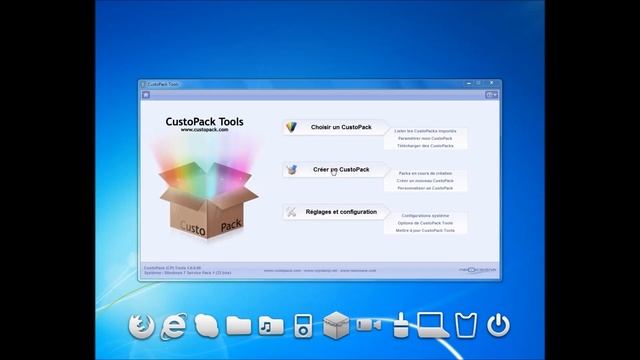Click the tools icon beside Réglages et configuration
This screenshot has width=640, height=360.
291,212
